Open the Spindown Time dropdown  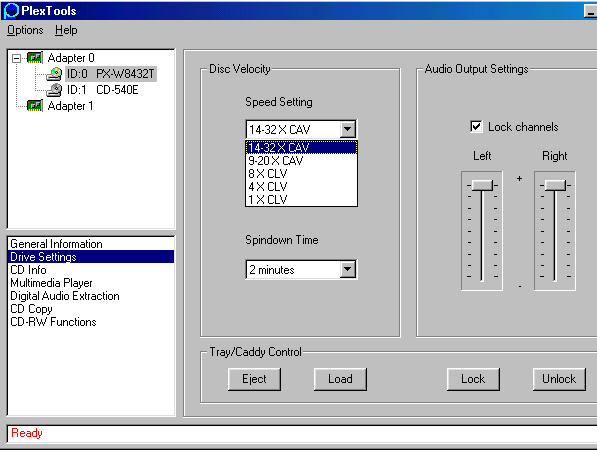[x=301, y=270]
